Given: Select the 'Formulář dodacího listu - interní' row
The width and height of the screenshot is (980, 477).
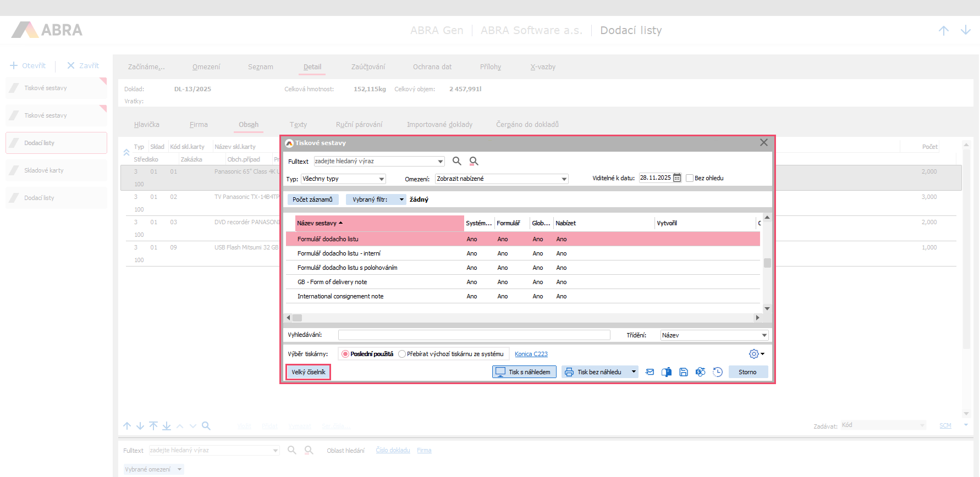Looking at the screenshot, I should 523,253.
